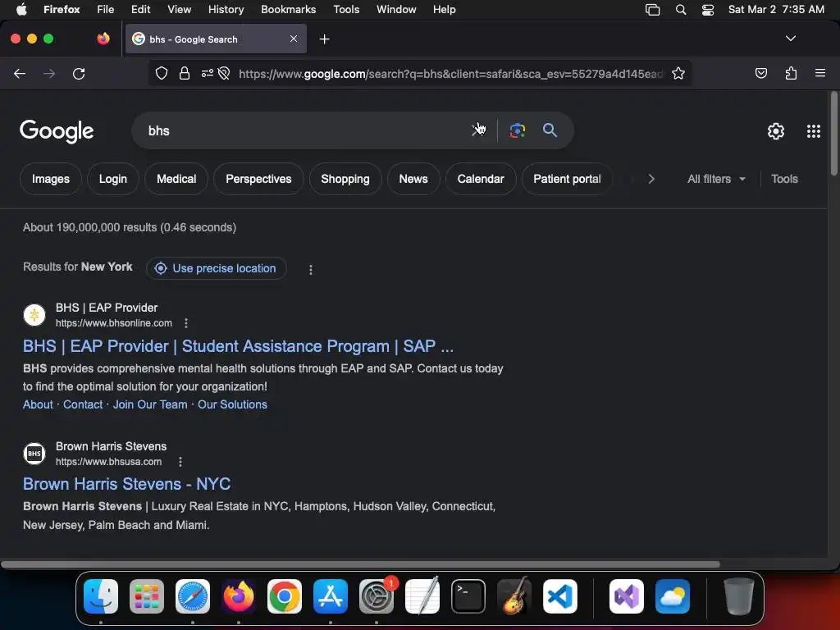
Task: Open the Join Our Team sitelink
Action: point(150,404)
